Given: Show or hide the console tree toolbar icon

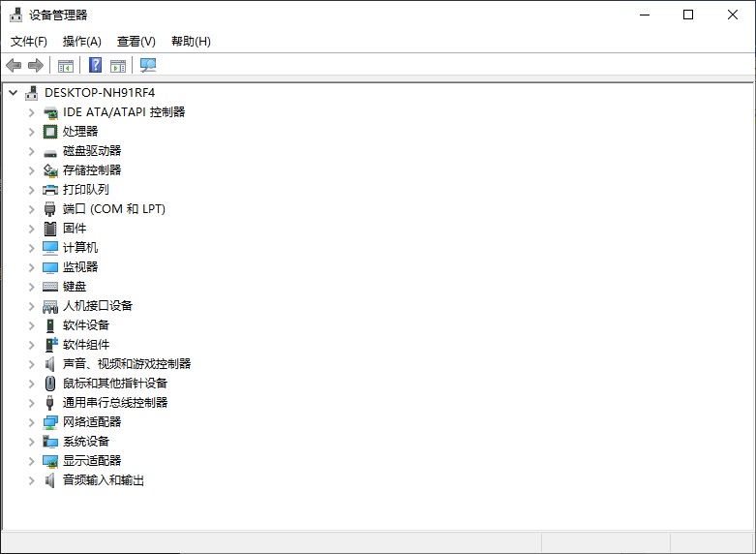Looking at the screenshot, I should (x=66, y=66).
